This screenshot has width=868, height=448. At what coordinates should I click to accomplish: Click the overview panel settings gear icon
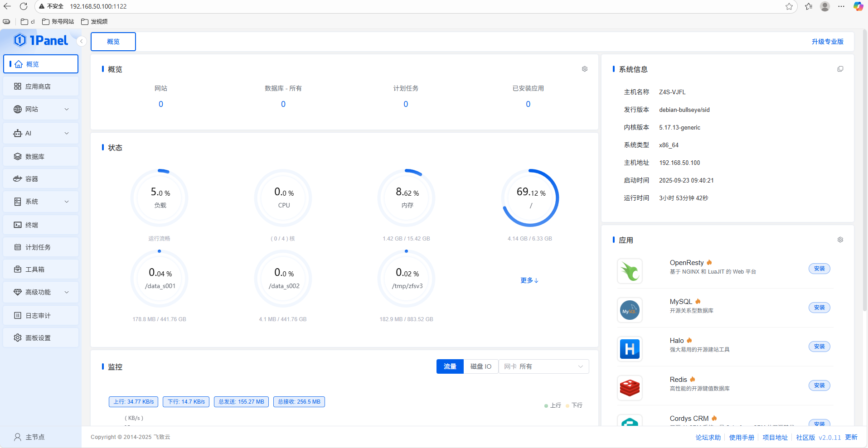584,69
